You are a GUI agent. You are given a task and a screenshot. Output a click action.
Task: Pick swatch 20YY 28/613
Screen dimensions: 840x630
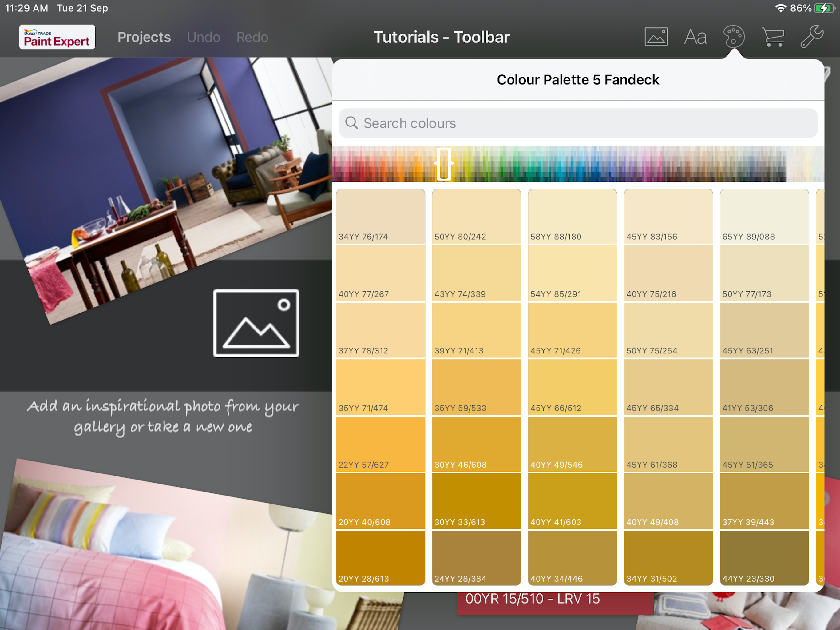pyautogui.click(x=381, y=558)
